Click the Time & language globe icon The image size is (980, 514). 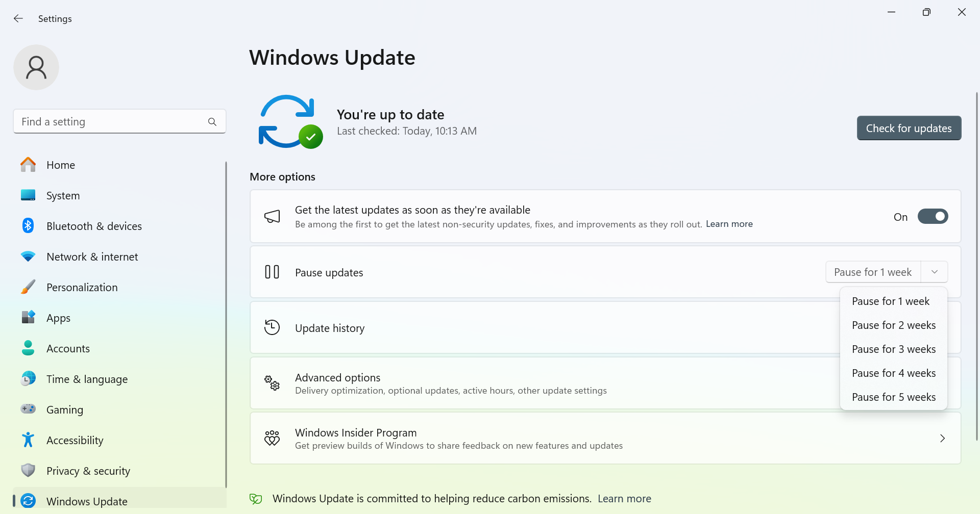click(x=28, y=379)
